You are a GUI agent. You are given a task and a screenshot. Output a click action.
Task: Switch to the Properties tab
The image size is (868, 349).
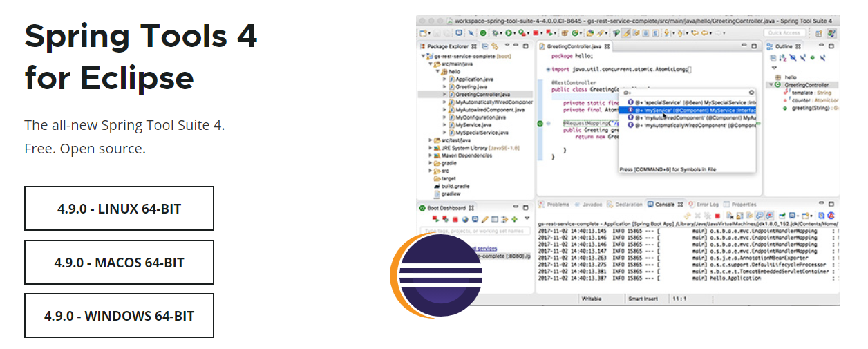click(739, 205)
